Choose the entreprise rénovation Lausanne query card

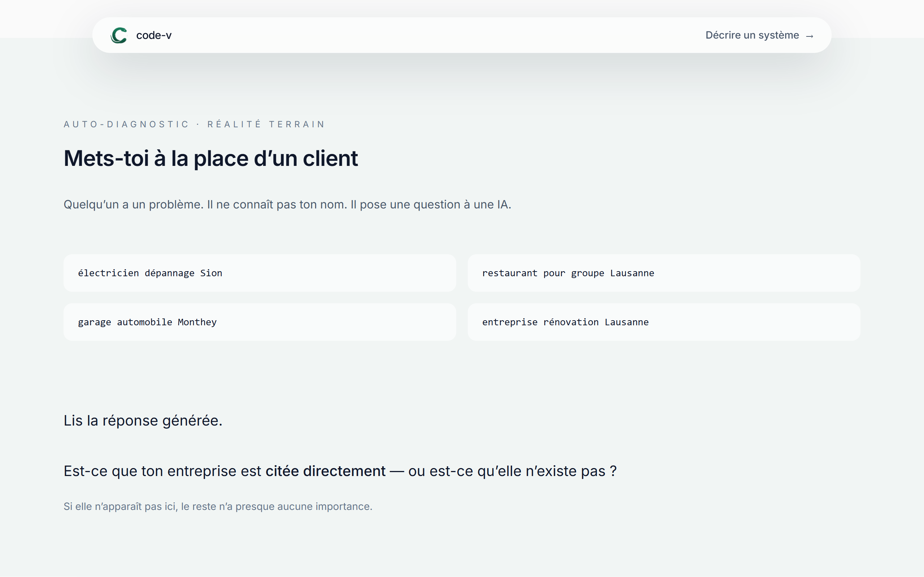point(664,322)
